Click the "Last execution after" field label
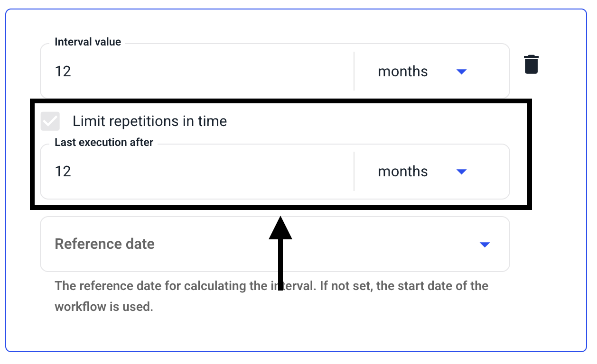 pos(104,142)
